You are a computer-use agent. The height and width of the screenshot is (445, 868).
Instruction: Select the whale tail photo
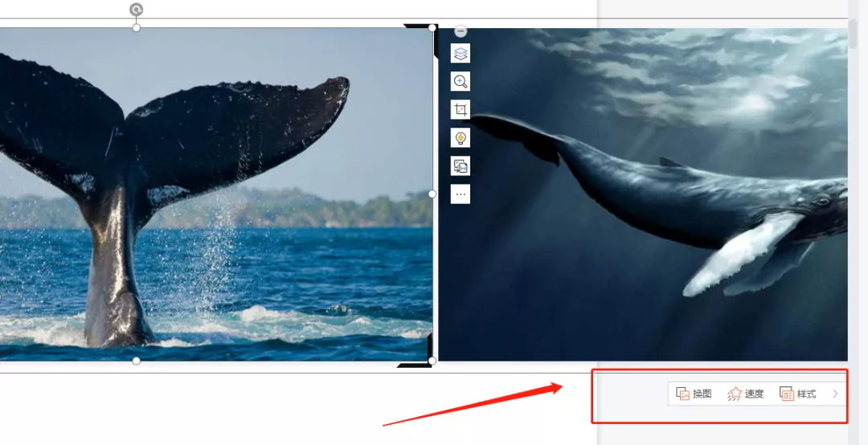(216, 194)
